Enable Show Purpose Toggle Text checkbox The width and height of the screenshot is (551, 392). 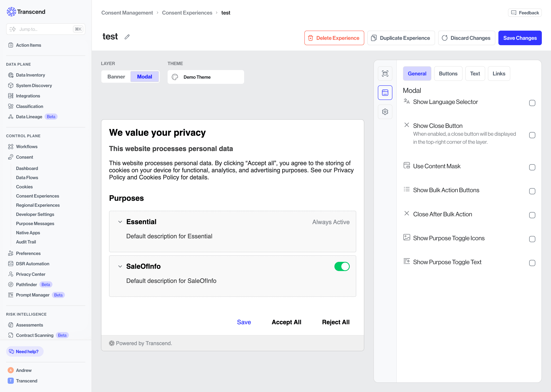pyautogui.click(x=532, y=263)
